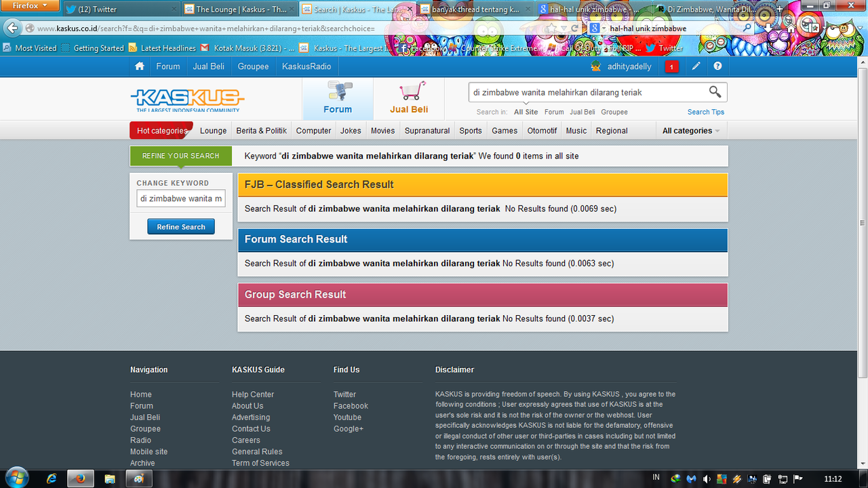Open the footer Careers link
The image size is (868, 488).
[245, 441]
